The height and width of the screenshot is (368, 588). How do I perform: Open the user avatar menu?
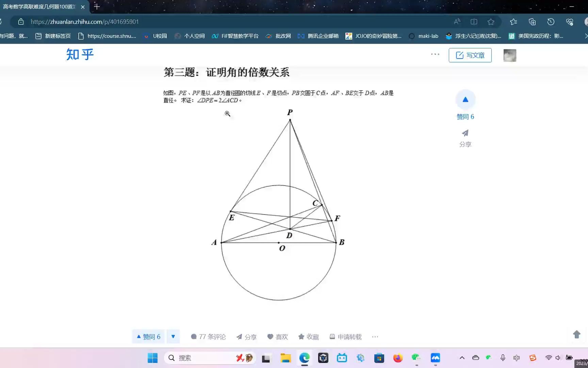[x=510, y=55]
